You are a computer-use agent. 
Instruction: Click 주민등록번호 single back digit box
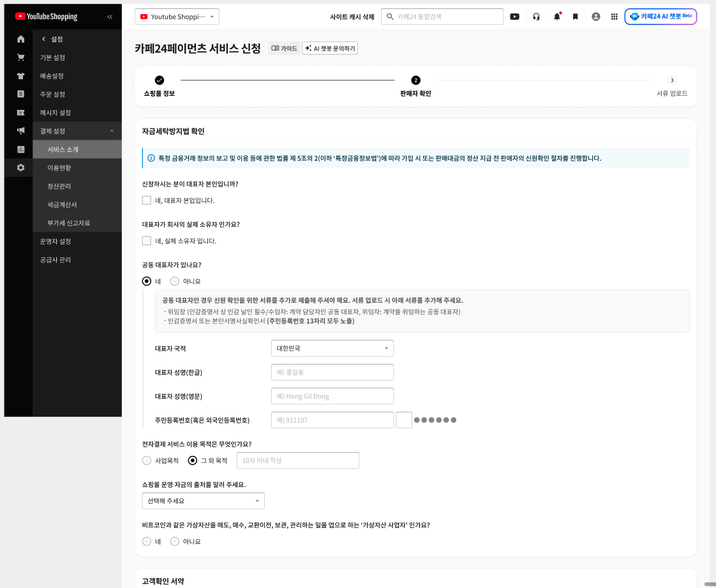pos(404,420)
